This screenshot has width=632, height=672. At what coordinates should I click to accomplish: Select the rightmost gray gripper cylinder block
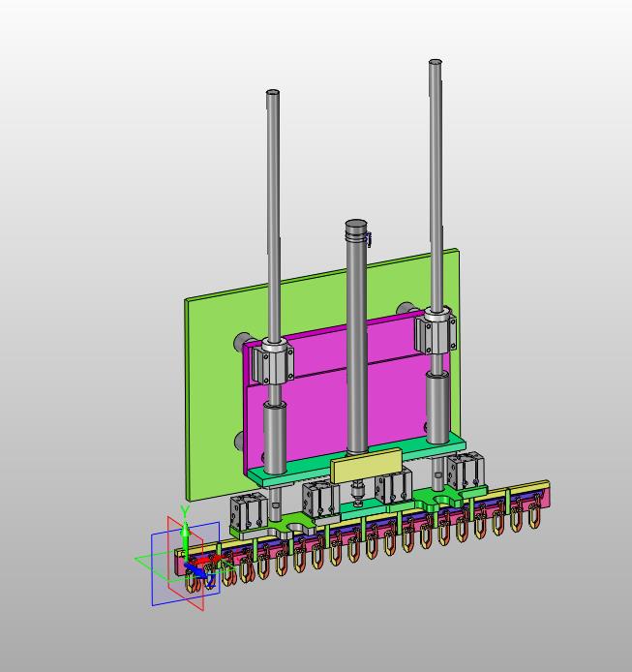466,471
